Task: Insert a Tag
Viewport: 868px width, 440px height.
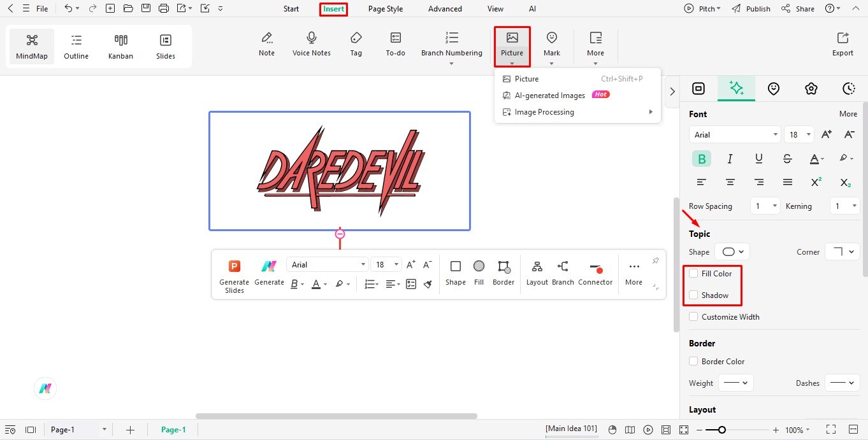Action: point(356,44)
